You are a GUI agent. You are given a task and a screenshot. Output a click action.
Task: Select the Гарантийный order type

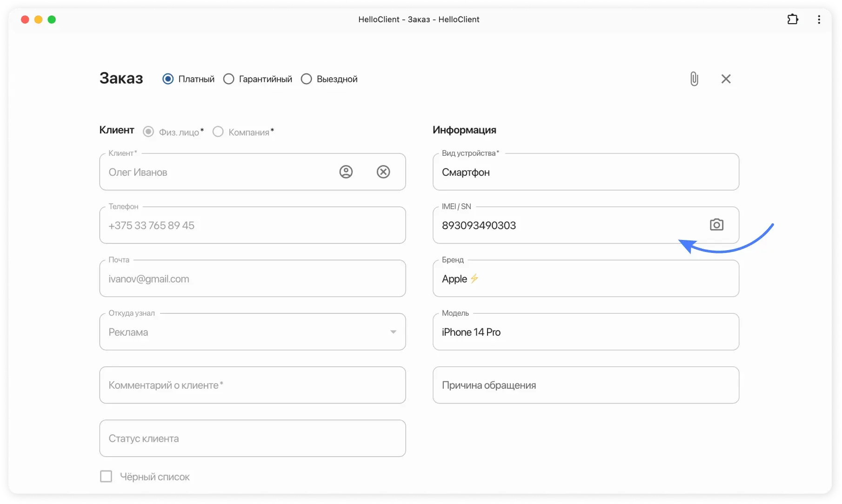pos(228,79)
